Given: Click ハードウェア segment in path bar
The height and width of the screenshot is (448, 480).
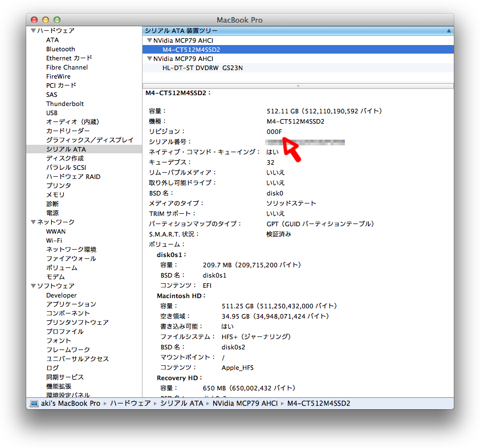Looking at the screenshot, I should [131, 404].
